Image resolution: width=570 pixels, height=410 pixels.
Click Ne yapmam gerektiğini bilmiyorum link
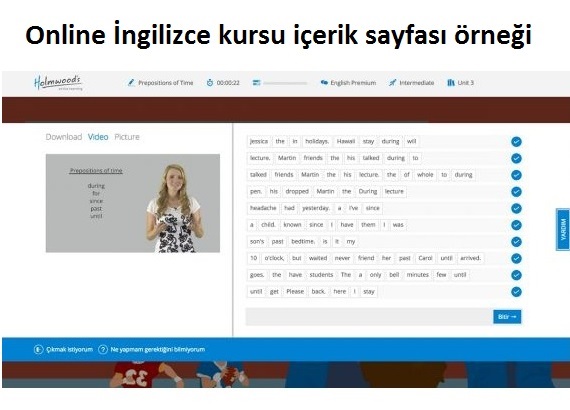pyautogui.click(x=157, y=349)
